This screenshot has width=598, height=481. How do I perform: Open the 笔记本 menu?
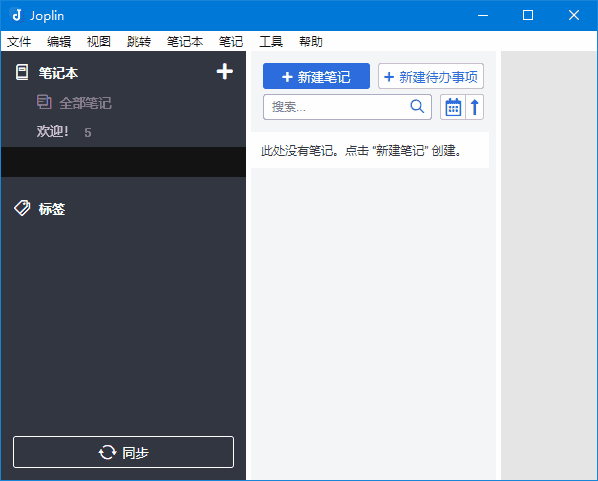185,42
